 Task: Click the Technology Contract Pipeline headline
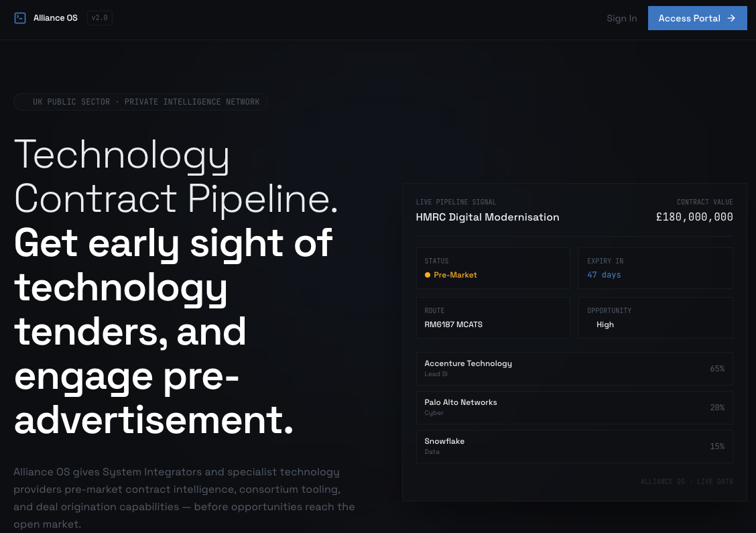tap(176, 176)
